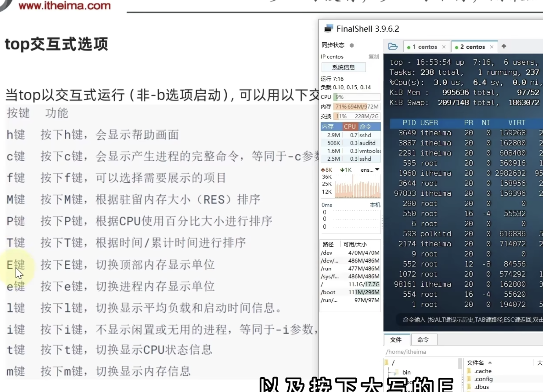Select root folder / in file tree
Viewport: 543px width, 392px height.
(x=390, y=363)
